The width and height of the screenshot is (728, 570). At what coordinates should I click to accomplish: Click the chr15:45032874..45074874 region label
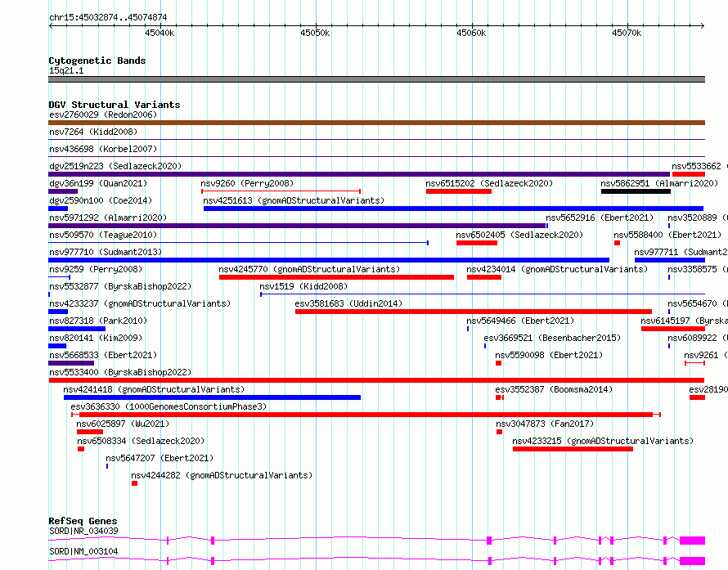tap(108, 18)
